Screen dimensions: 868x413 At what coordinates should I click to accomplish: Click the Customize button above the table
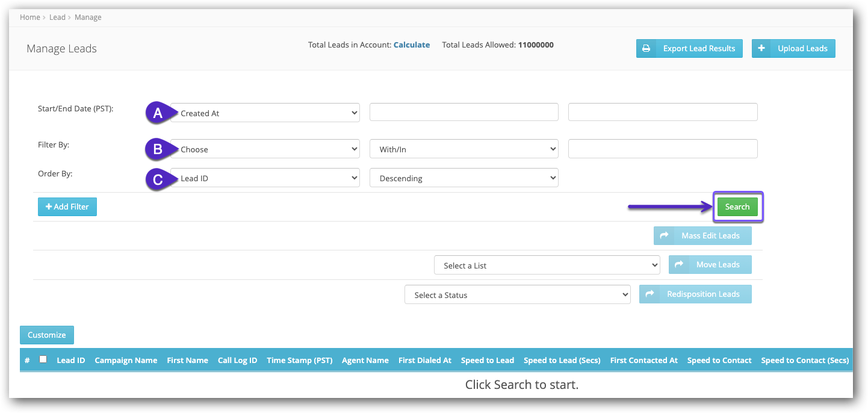point(46,335)
